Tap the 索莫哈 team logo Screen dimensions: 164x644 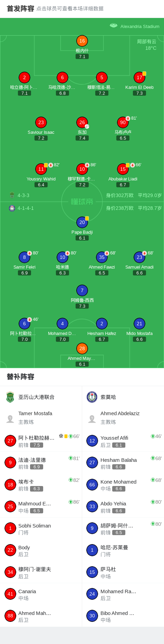(x=92, y=397)
